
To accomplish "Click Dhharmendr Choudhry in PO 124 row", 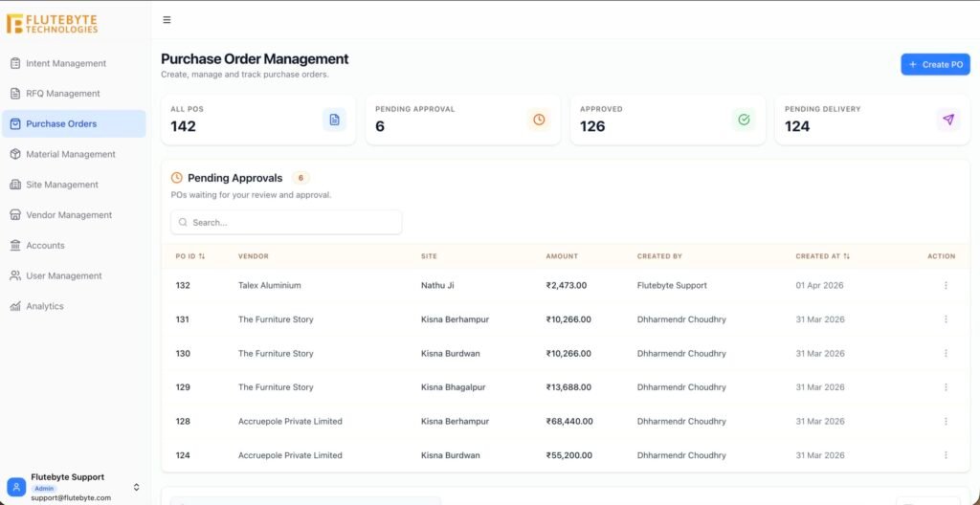I will 681,455.
